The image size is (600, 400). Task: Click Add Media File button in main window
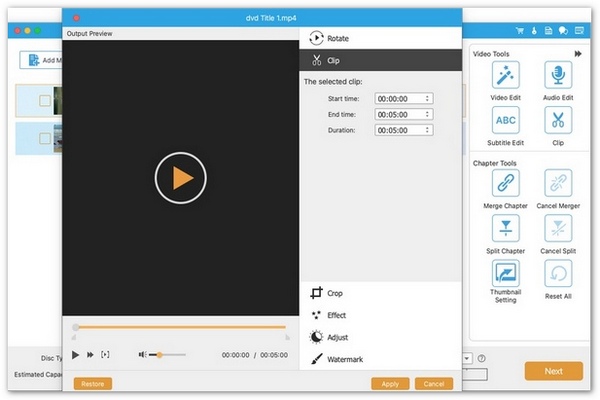pyautogui.click(x=41, y=60)
